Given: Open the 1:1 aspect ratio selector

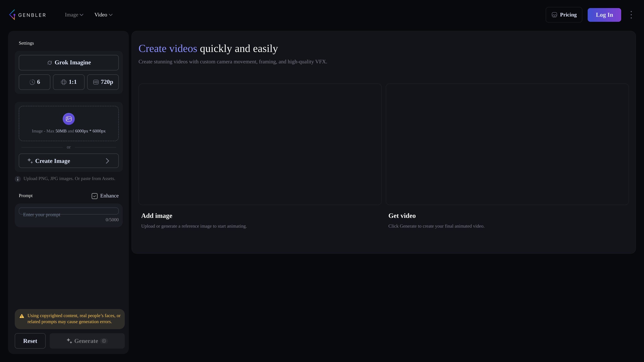Looking at the screenshot, I should coord(69,82).
